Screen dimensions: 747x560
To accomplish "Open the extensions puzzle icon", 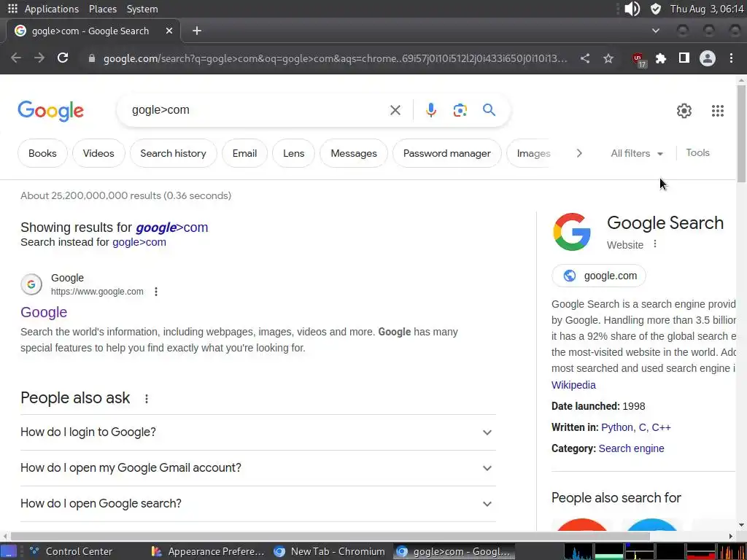I will click(x=661, y=58).
